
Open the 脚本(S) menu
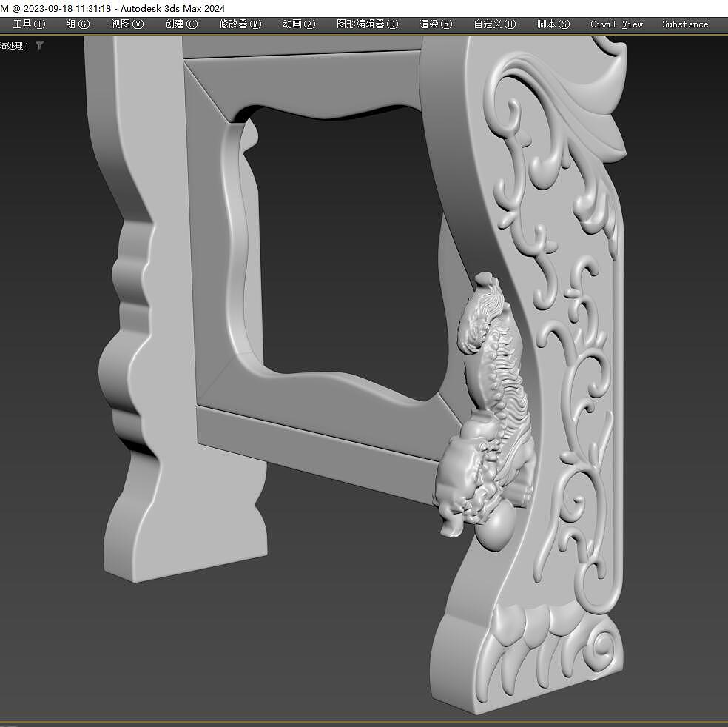tap(553, 24)
